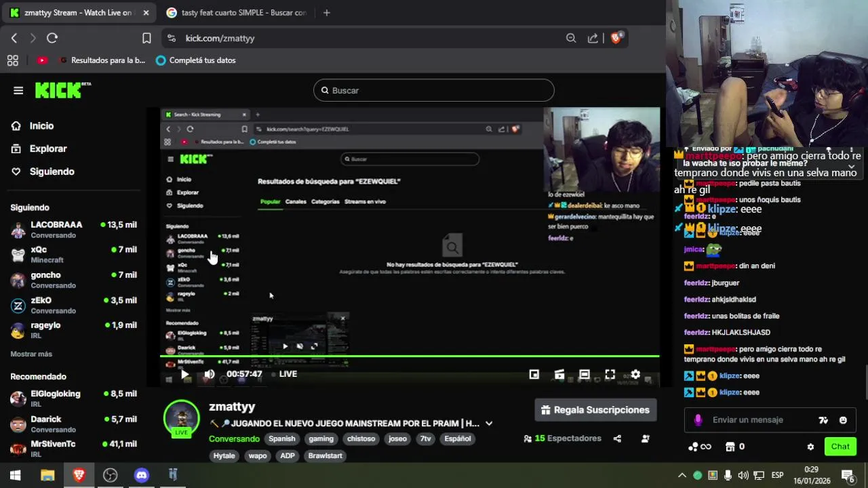Image resolution: width=868 pixels, height=488 pixels.
Task: Bookmark this page
Action: pyautogui.click(x=146, y=39)
